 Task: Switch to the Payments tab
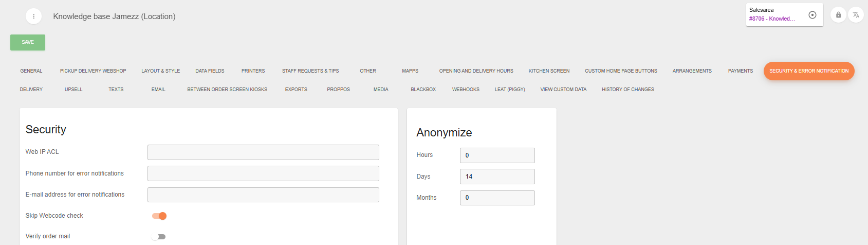pyautogui.click(x=740, y=71)
